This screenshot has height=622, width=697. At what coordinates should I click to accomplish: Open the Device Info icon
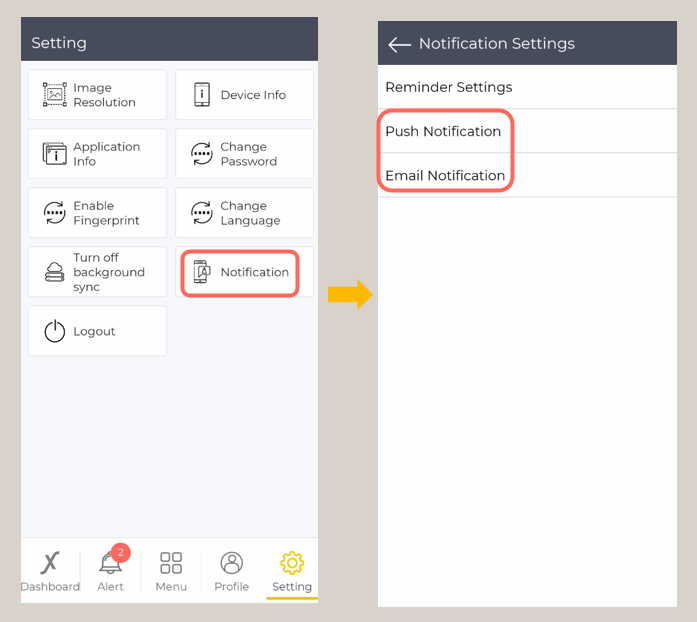[x=202, y=95]
